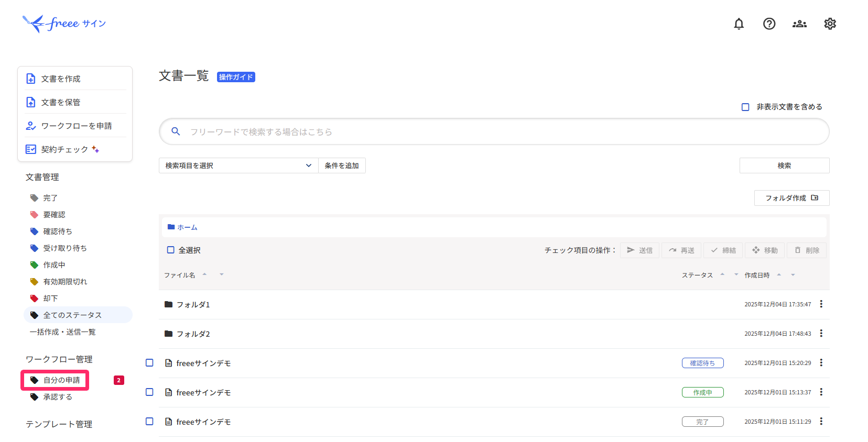
Task: Open 契約チェック menu item
Action: 76,149
